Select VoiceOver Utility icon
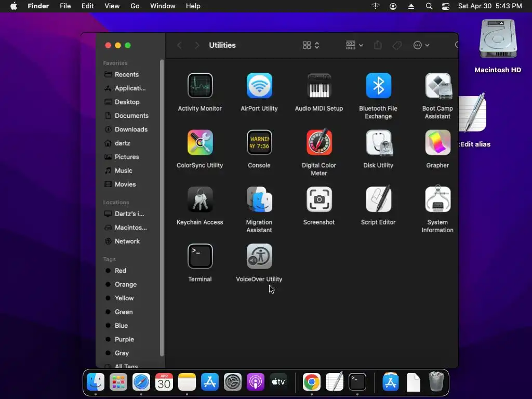Image resolution: width=532 pixels, height=399 pixels. click(259, 256)
